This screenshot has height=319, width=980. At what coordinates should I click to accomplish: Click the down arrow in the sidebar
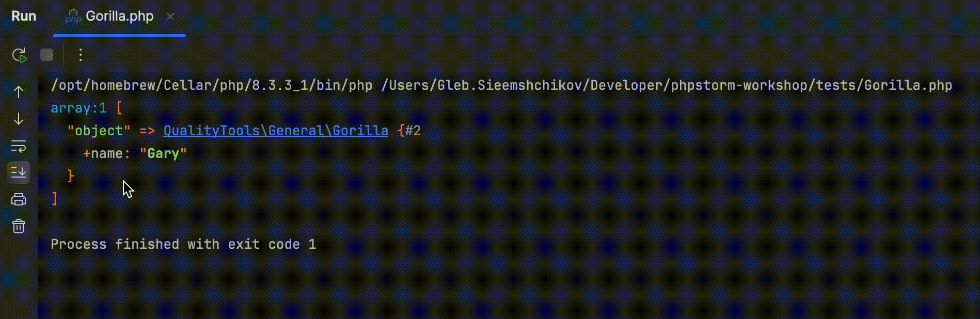(19, 119)
